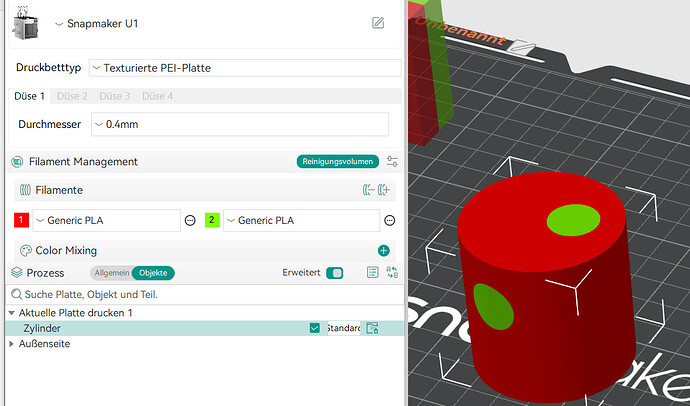Click the compare presets A/B icon
690x406 pixels.
pyautogui.click(x=392, y=272)
